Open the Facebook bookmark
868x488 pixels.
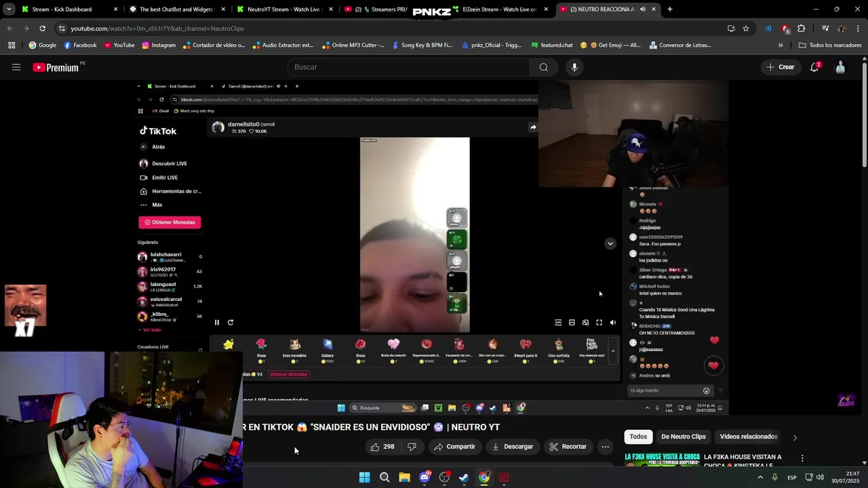pyautogui.click(x=80, y=45)
